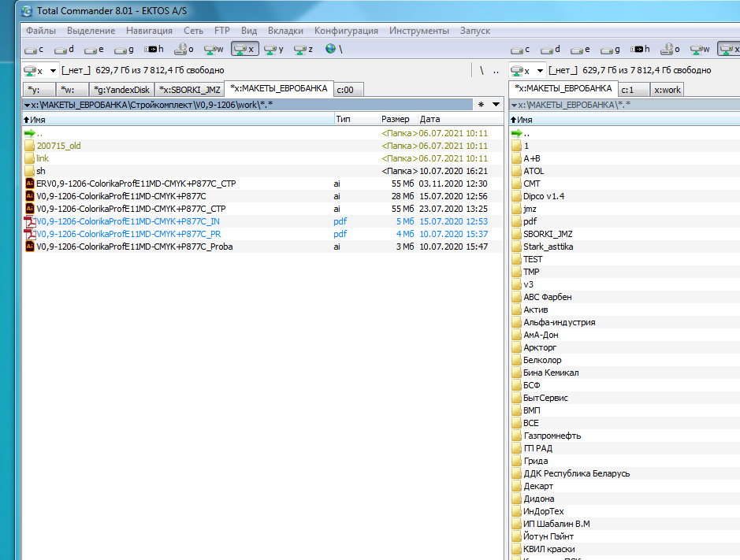The width and height of the screenshot is (740, 560).
Task: Select network drive x in left drive bar
Action: click(x=244, y=49)
